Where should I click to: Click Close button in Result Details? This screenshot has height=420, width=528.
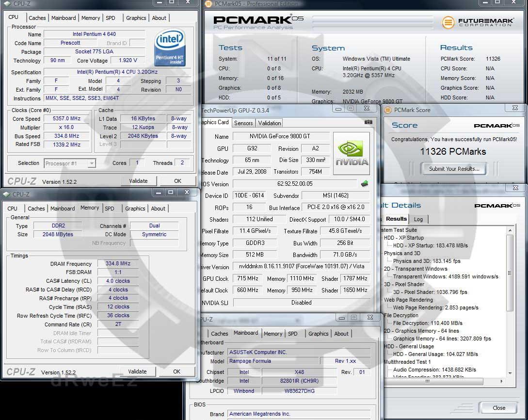499,408
